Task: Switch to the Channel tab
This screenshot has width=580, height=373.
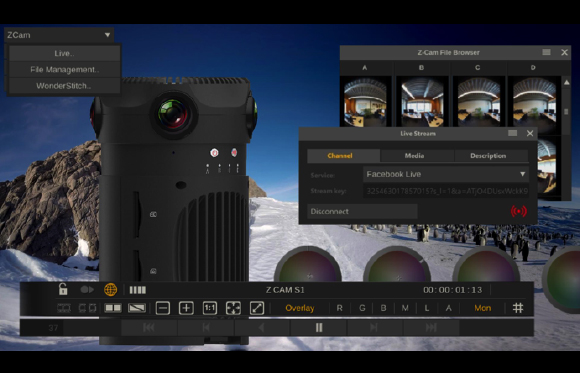Action: click(344, 156)
